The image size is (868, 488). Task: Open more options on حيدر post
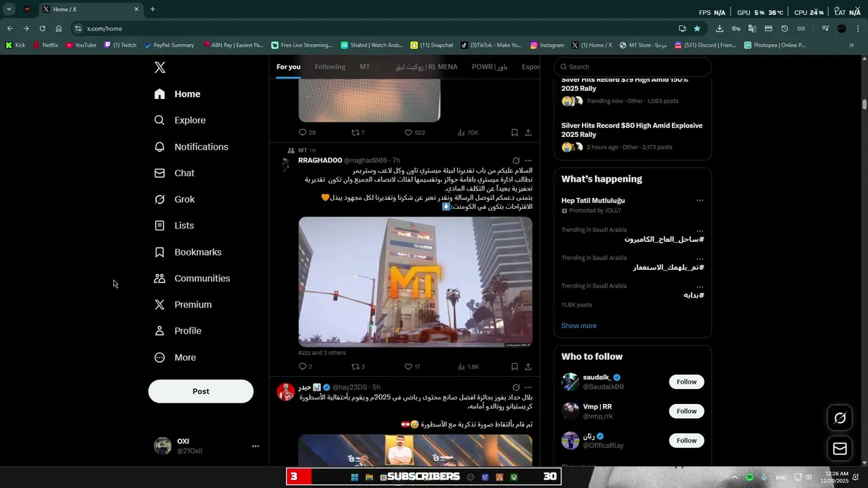(x=528, y=388)
